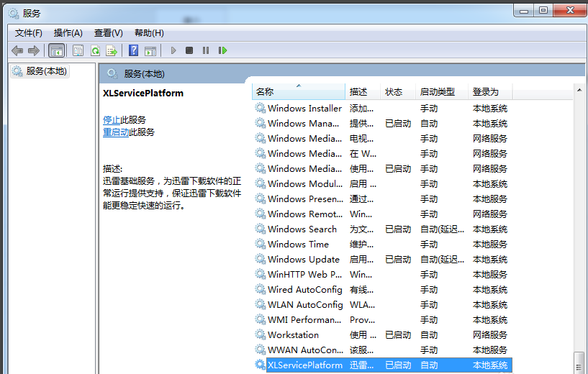Viewport: 588px width, 374px height.
Task: Maximize the Services window
Action: pyautogui.click(x=543, y=11)
